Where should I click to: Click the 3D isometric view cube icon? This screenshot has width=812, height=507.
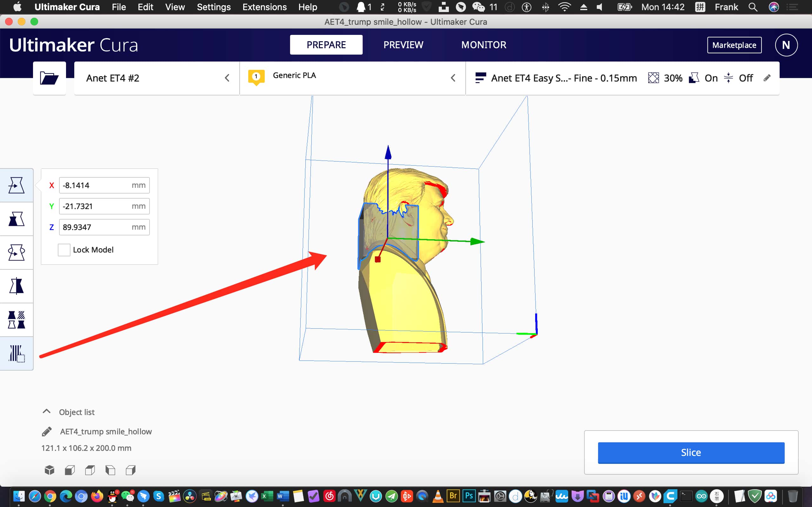[x=49, y=470]
